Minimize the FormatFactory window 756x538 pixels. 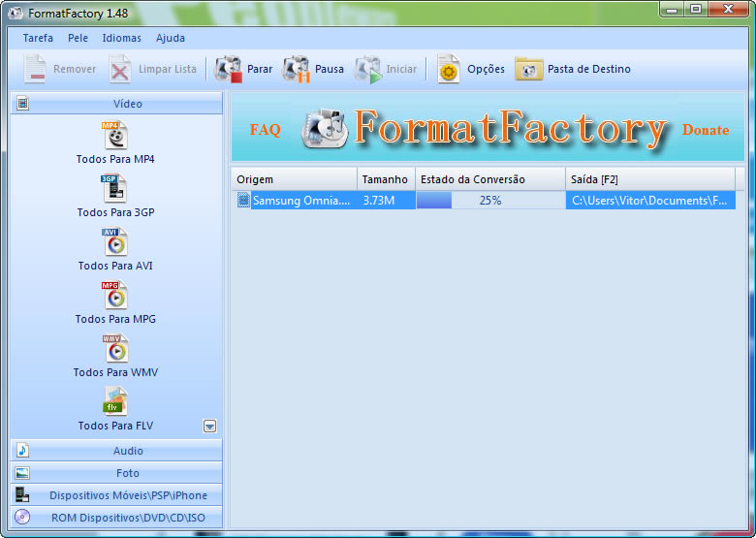(x=673, y=9)
